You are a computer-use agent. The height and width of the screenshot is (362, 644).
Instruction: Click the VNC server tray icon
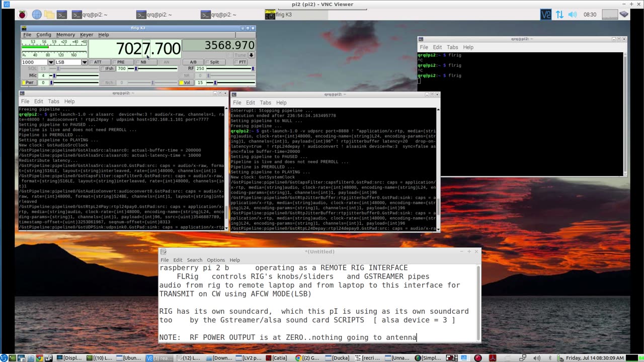pos(546,15)
